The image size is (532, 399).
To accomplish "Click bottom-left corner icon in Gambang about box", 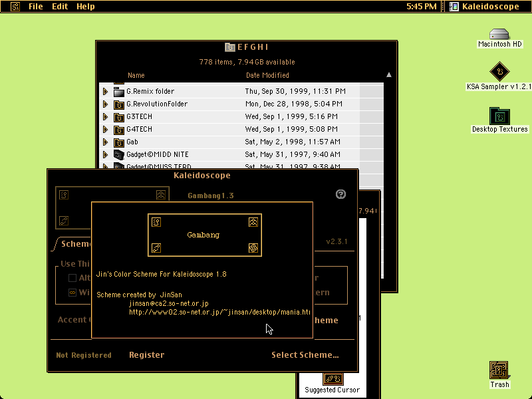I will 156,248.
